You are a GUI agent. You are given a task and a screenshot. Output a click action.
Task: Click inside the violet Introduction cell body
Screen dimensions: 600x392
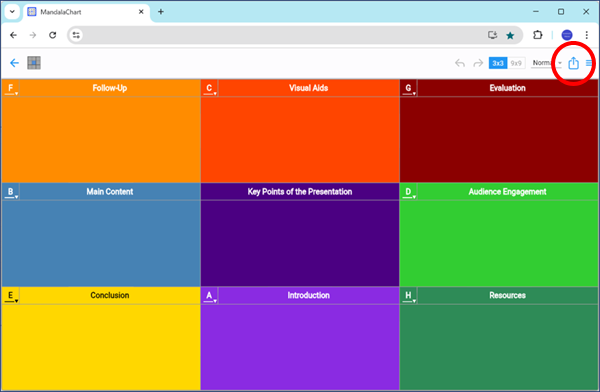(300, 347)
